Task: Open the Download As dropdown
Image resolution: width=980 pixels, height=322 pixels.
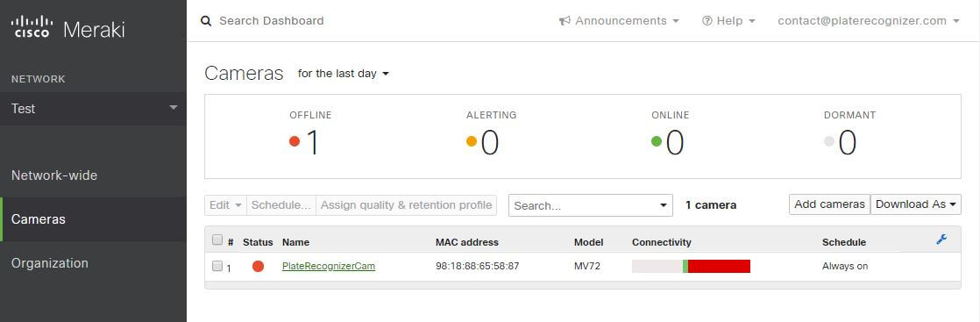Action: [916, 204]
